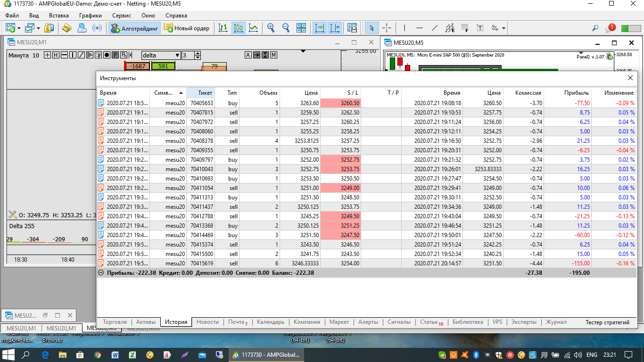Open the Navigator folder icon
Image resolution: width=644 pixels, height=362 pixels.
67,28
